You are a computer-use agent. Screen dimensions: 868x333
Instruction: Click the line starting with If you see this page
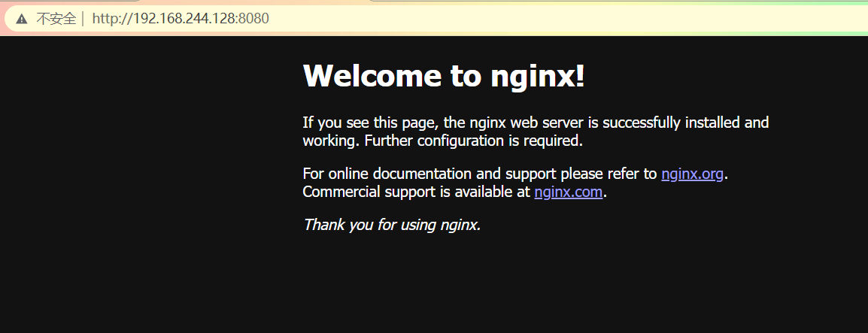pyautogui.click(x=536, y=123)
